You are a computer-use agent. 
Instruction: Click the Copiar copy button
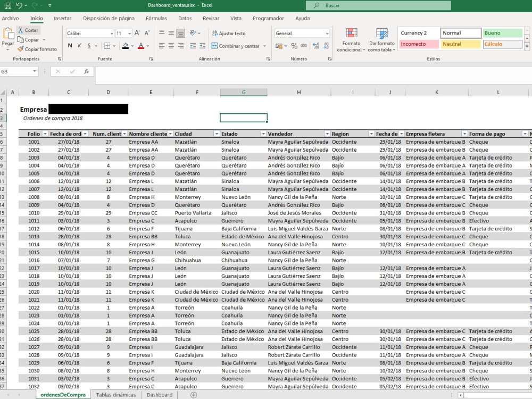click(29, 40)
